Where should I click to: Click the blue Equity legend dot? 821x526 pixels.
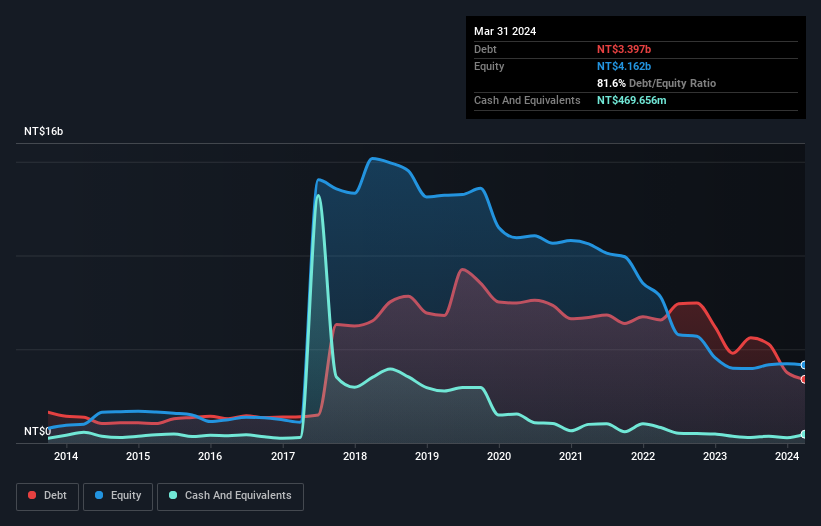click(99, 495)
